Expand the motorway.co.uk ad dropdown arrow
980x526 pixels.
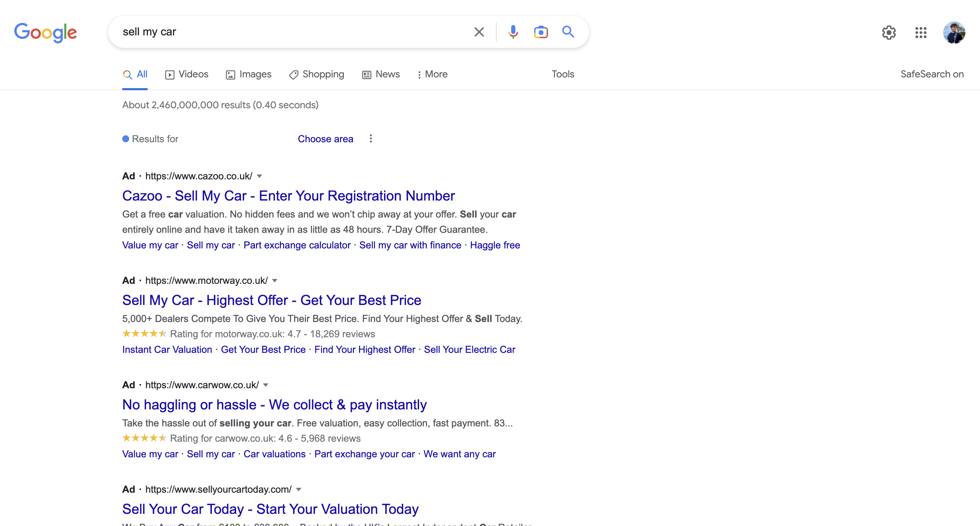click(x=275, y=281)
